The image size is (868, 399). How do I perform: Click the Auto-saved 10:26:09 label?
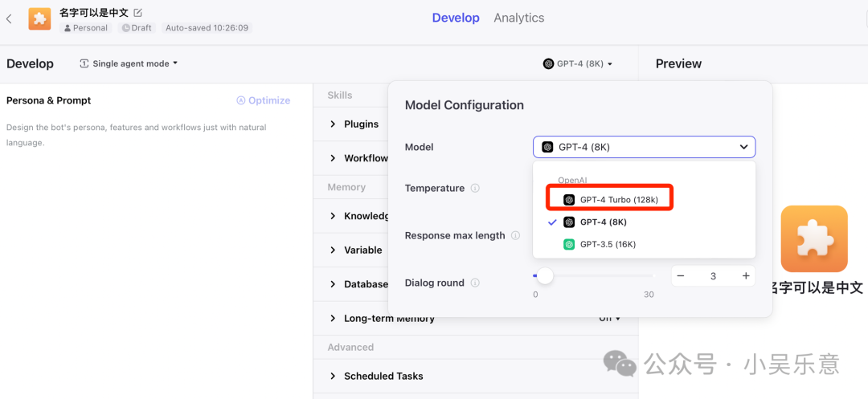pyautogui.click(x=207, y=27)
